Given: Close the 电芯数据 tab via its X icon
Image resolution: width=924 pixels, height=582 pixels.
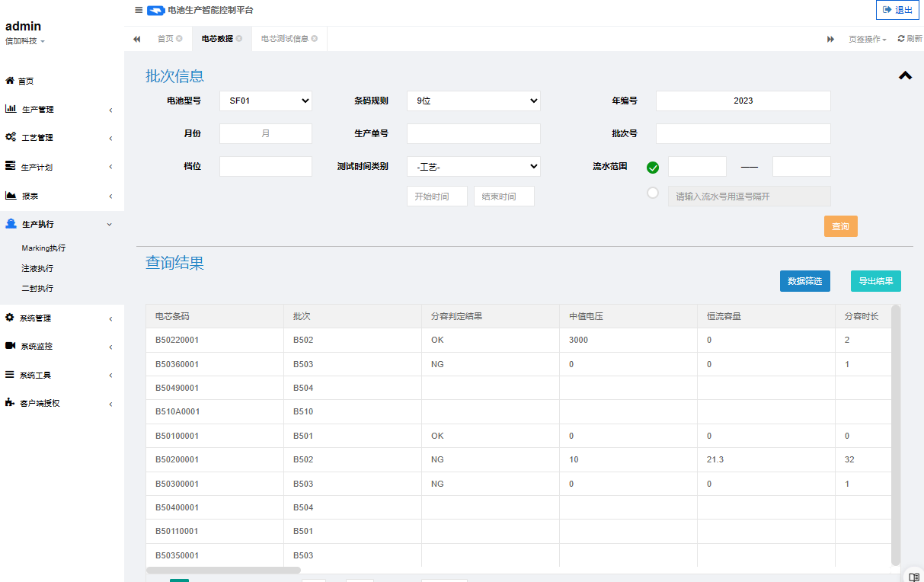Looking at the screenshot, I should tap(239, 38).
